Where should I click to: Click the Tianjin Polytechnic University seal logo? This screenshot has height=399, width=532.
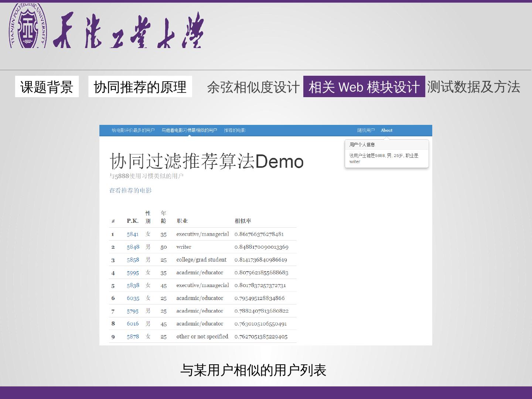28,26
